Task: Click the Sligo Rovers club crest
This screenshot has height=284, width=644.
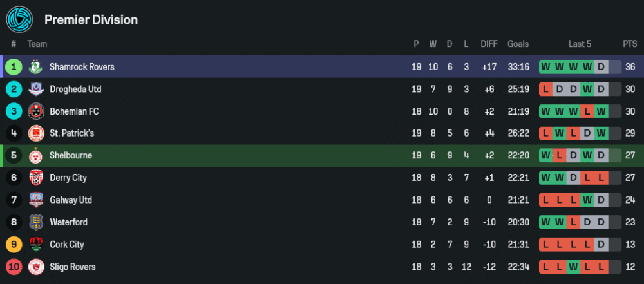Action: click(36, 267)
